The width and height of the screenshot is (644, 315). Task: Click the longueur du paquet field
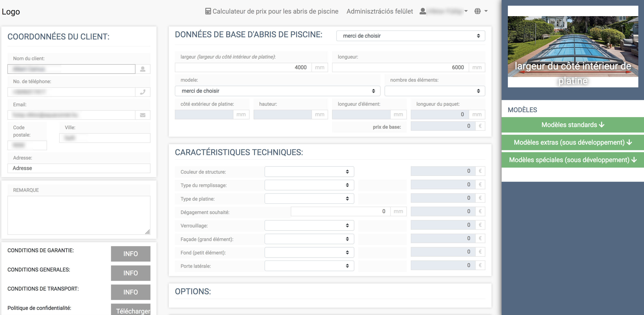440,114
